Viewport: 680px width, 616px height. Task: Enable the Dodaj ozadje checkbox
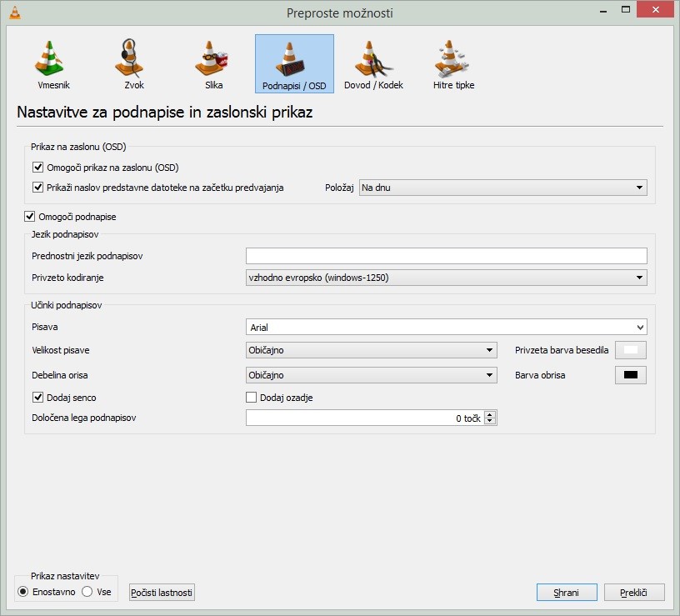point(252,398)
